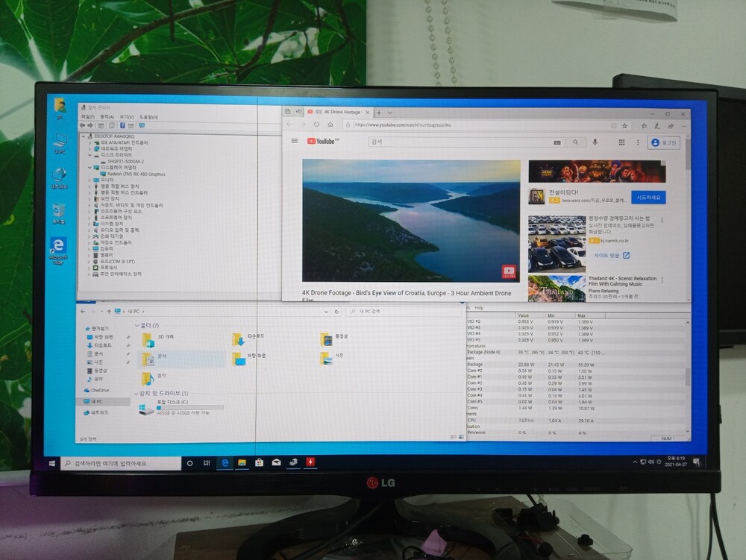Screen dimensions: 746x560
Task: Open the 보기(V) menu in Device Manager
Action: 125,117
